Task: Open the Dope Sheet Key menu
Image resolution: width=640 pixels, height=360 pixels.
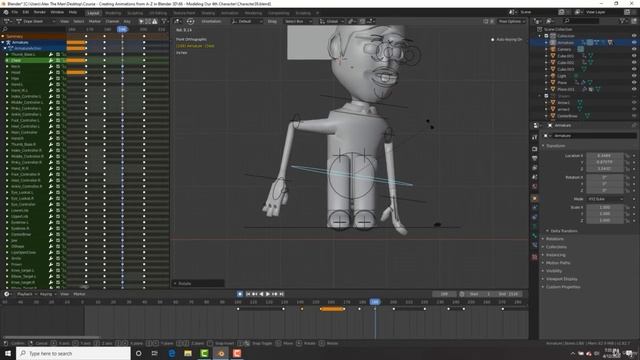Action: tap(127, 21)
